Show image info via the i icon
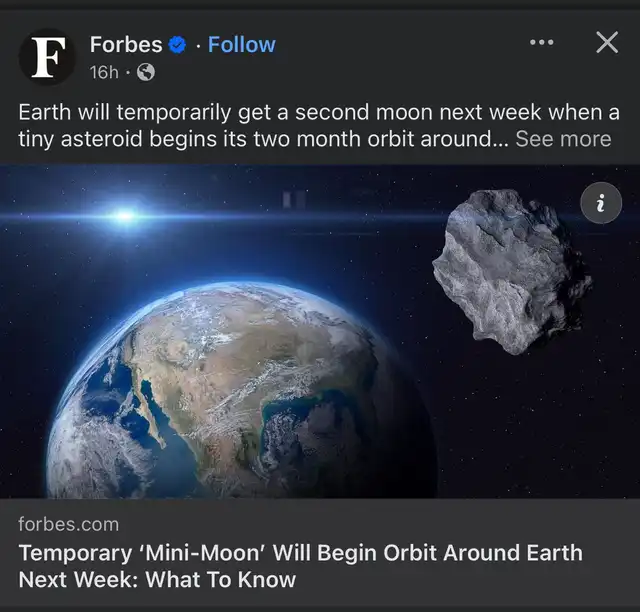640x612 pixels. (600, 204)
